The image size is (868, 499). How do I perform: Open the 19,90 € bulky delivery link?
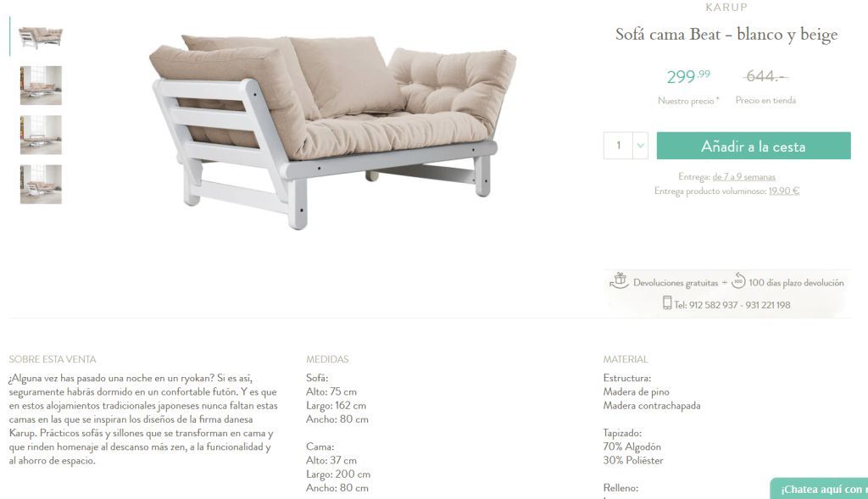[x=784, y=191]
